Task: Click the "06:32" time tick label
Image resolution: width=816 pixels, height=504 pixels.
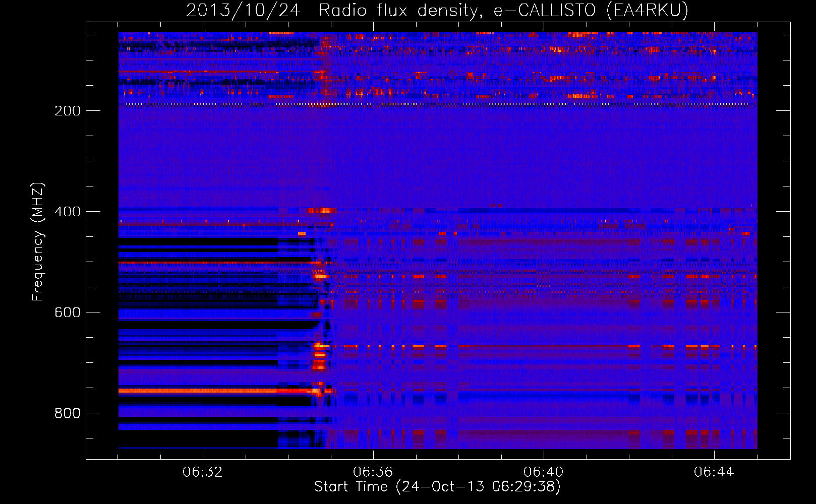Action: (x=203, y=472)
